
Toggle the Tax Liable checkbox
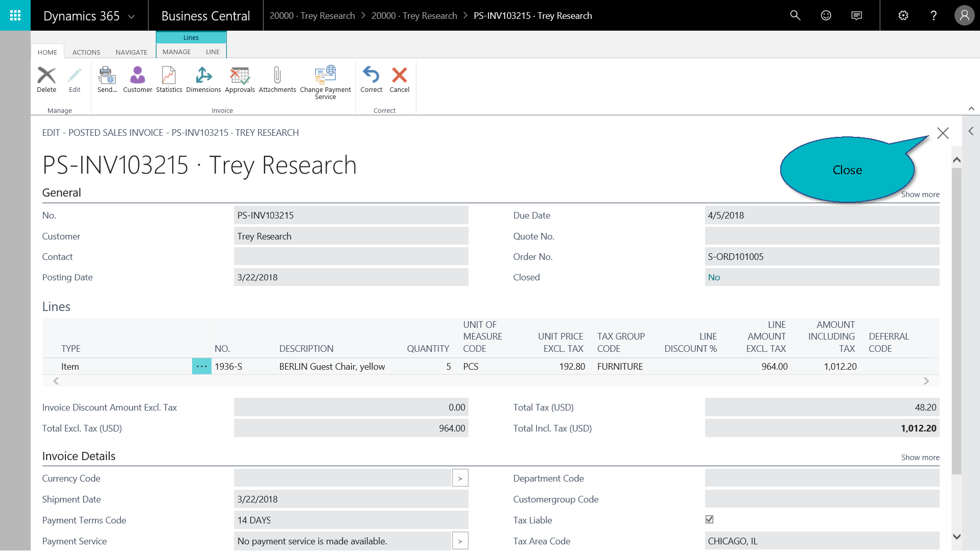[709, 519]
